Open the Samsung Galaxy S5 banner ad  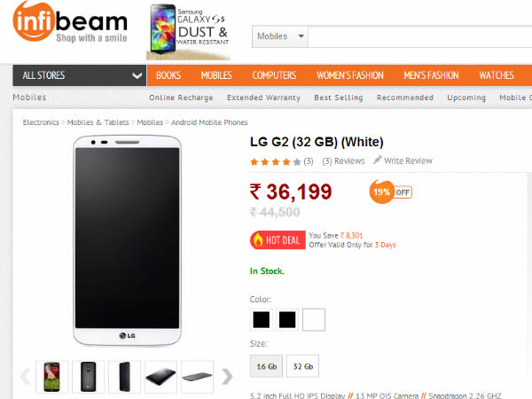[x=189, y=32]
